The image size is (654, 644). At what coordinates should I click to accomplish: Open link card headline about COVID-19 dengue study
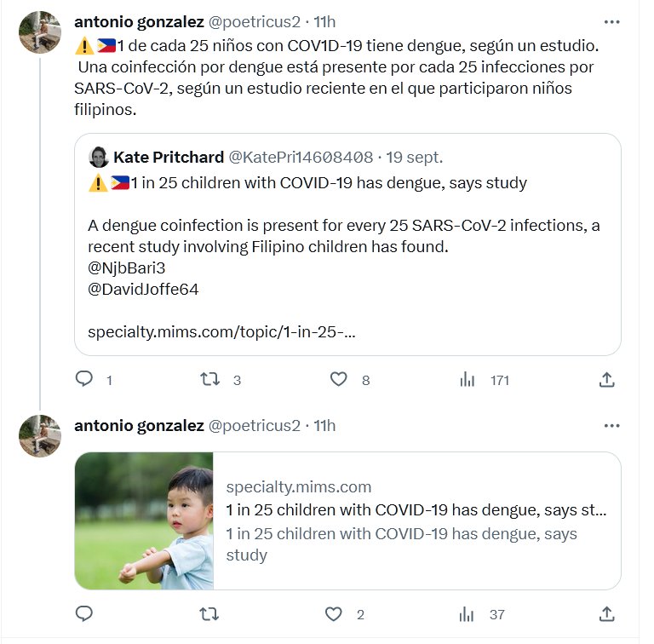pyautogui.click(x=416, y=510)
